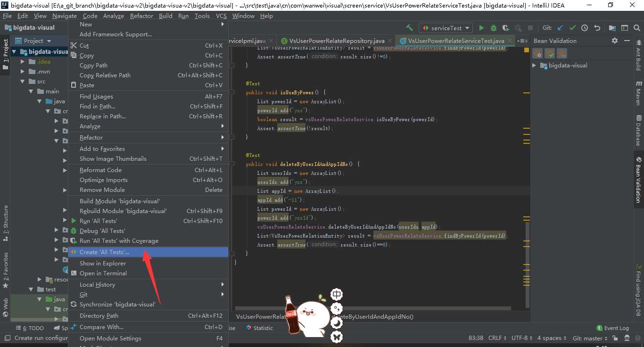644x347 pixels.
Task: Choose Create 'All Tests'... in context menu
Action: click(x=148, y=252)
